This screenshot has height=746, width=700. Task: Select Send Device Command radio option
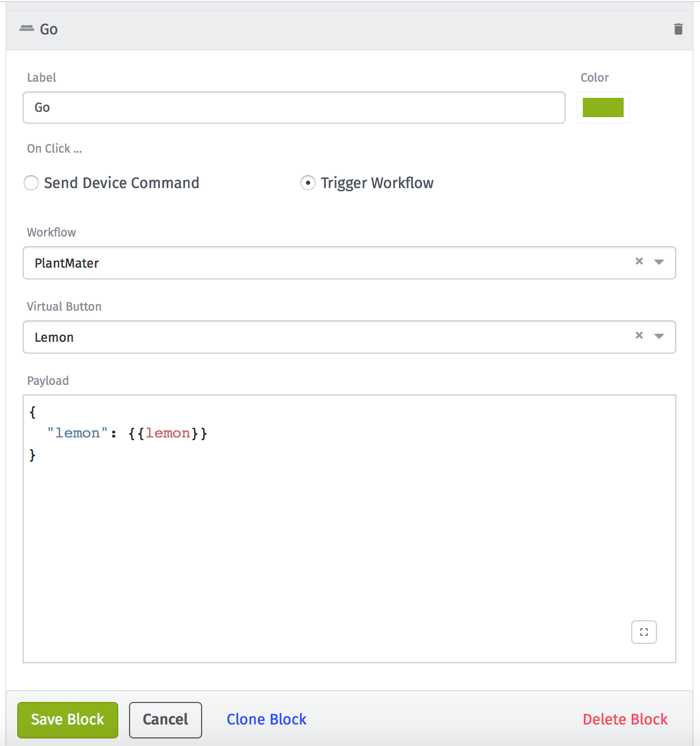pos(32,183)
